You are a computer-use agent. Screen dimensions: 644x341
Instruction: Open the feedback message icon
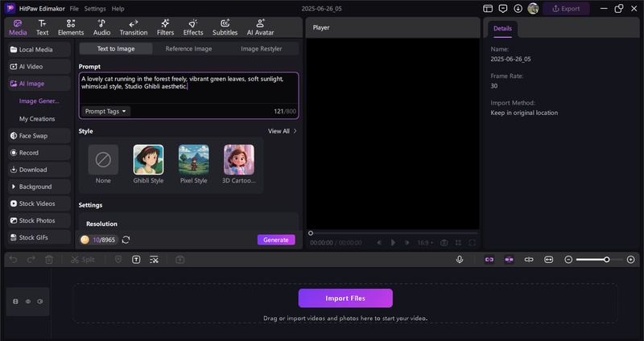[x=502, y=9]
